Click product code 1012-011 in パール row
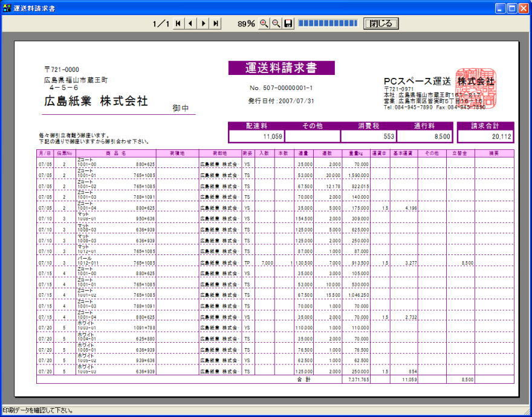This screenshot has height=417, width=532. 88,263
